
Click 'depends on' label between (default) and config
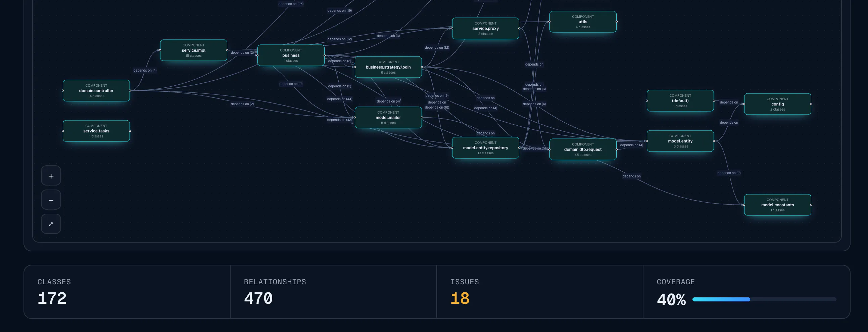[x=729, y=102]
